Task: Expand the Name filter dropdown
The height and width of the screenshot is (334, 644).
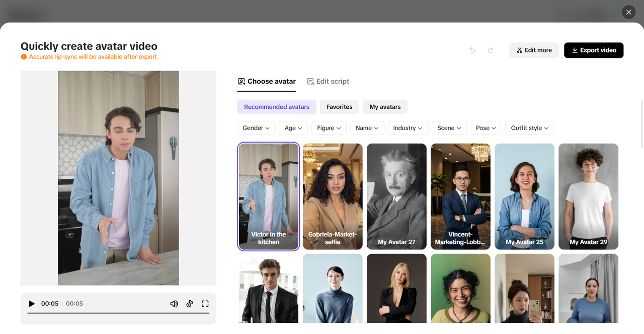Action: (367, 128)
